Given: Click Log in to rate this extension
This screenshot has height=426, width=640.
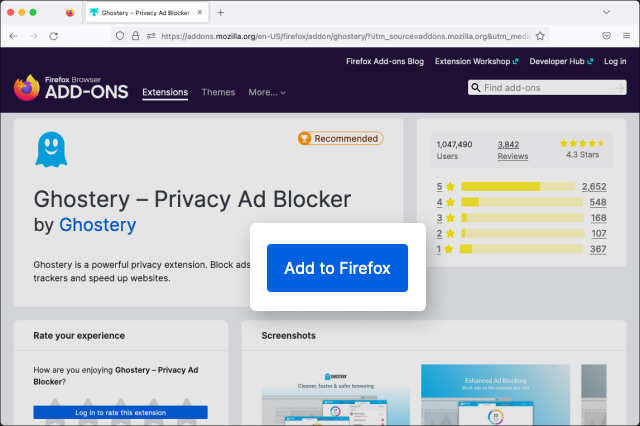Looking at the screenshot, I should [120, 412].
